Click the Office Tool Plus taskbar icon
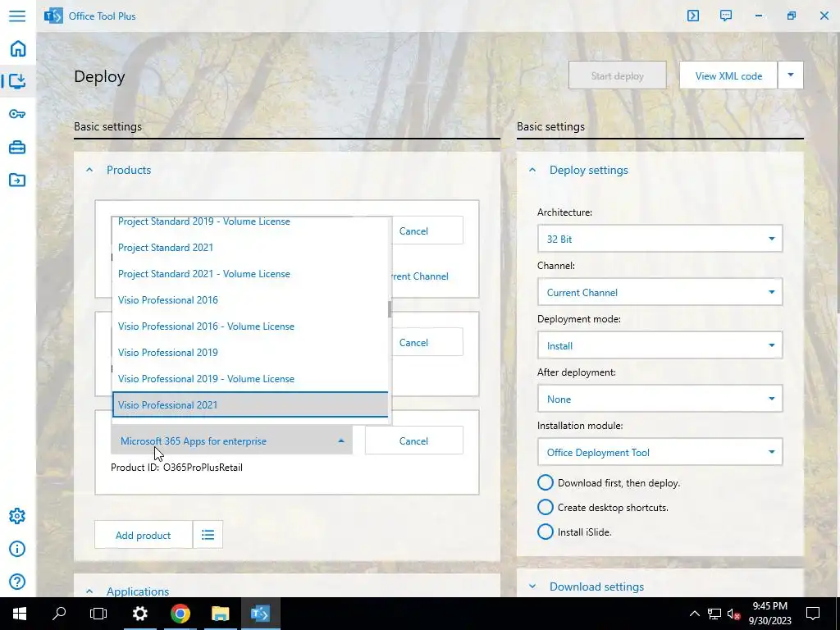This screenshot has width=840, height=630. coord(260,614)
